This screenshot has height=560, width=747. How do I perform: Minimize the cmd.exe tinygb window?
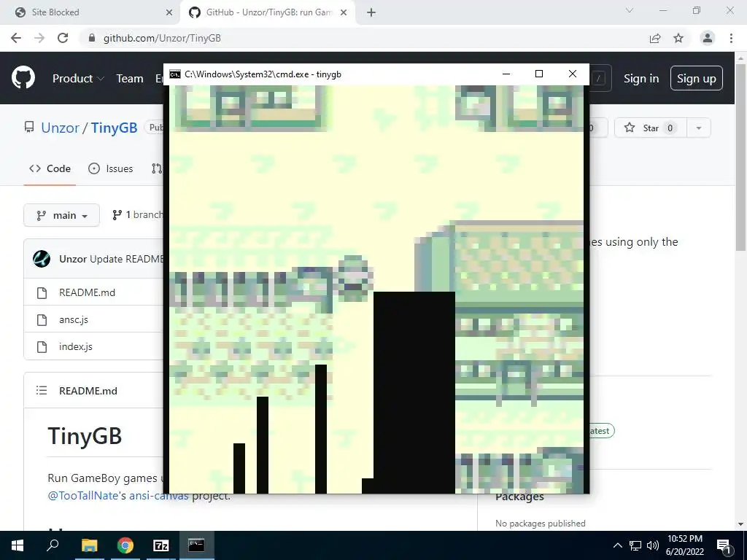tap(506, 74)
